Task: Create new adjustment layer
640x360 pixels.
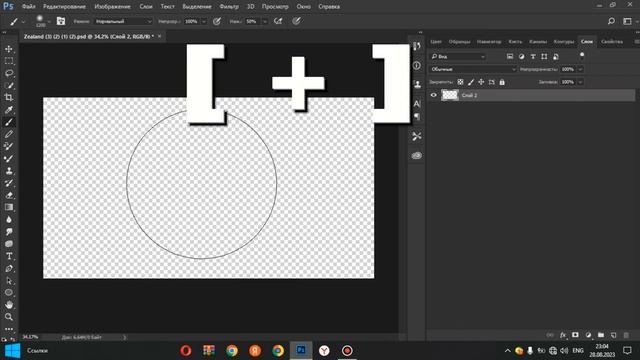Action: pos(588,335)
